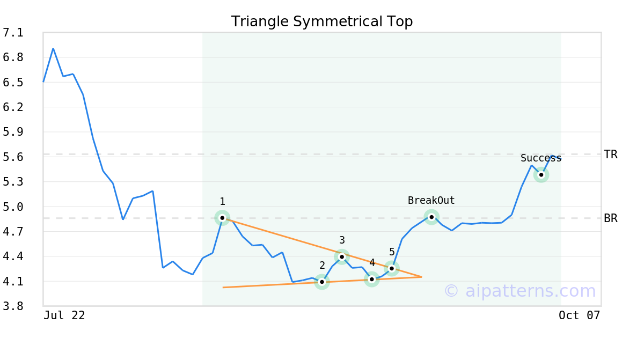Viewport: 644px width, 338px height.
Task: Click the Jul 22 start date label
Action: click(x=64, y=315)
